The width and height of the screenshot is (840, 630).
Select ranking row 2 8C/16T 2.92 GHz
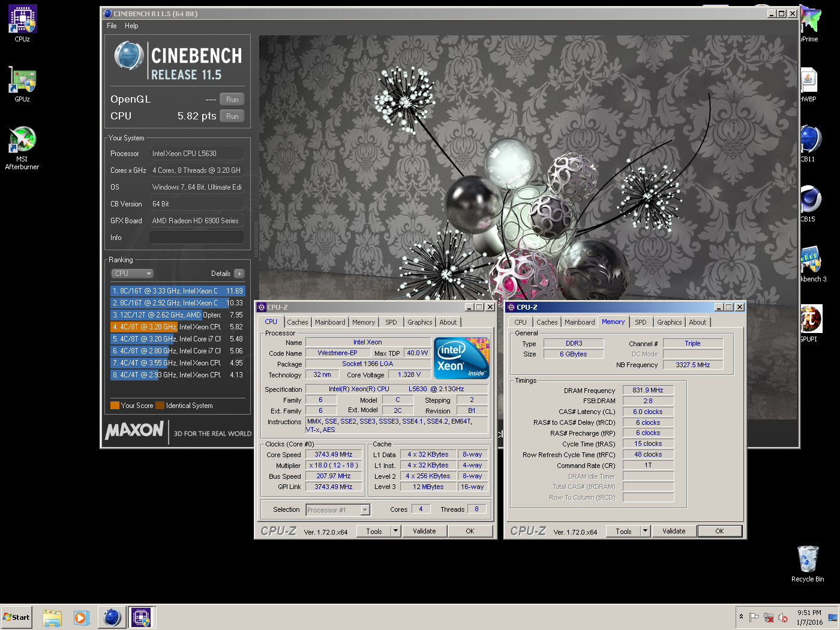[178, 303]
